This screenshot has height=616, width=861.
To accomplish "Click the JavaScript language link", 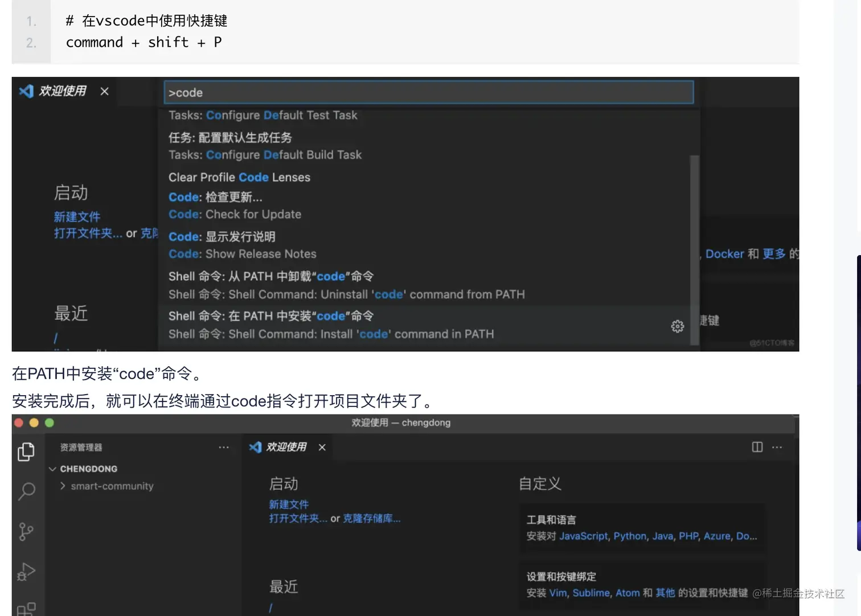I will (x=584, y=536).
